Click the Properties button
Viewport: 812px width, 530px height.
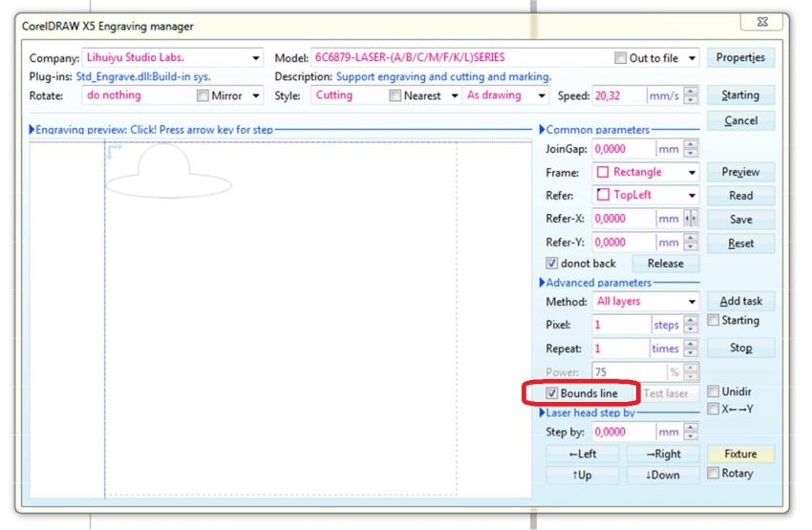click(x=740, y=57)
